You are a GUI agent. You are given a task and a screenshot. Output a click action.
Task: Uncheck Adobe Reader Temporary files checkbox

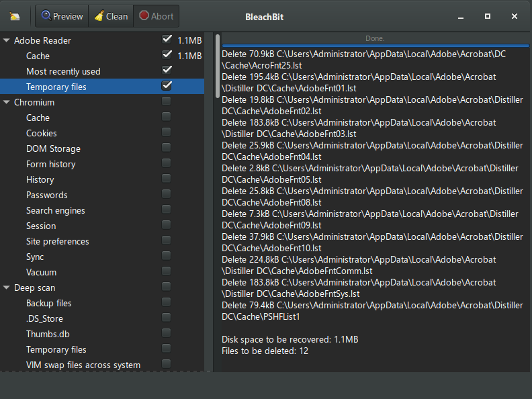coord(167,85)
